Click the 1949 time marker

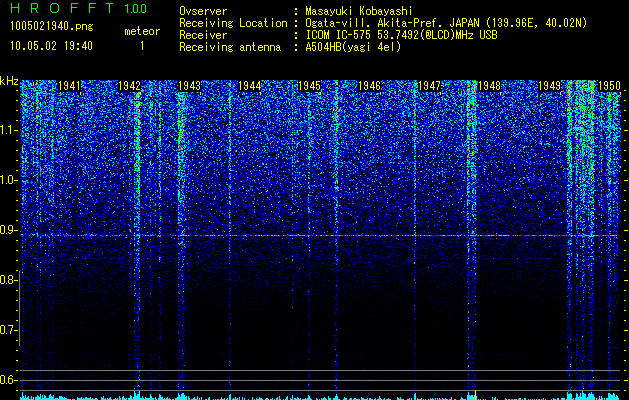(549, 86)
